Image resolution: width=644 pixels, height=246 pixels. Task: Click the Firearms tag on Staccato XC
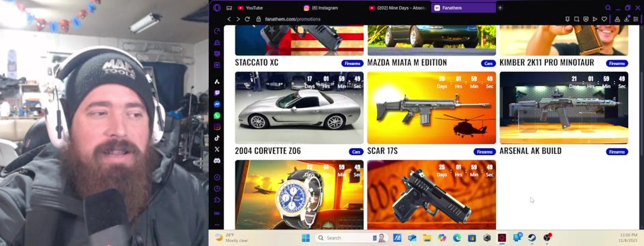[352, 64]
